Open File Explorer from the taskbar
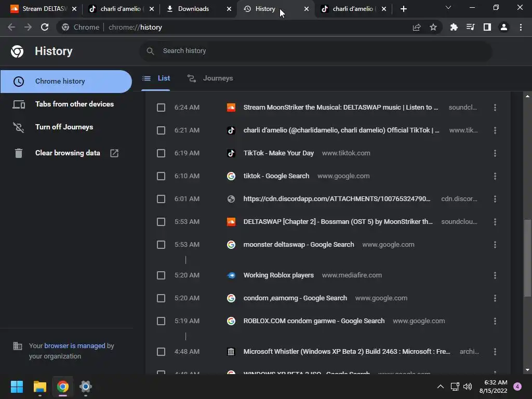 (39, 387)
